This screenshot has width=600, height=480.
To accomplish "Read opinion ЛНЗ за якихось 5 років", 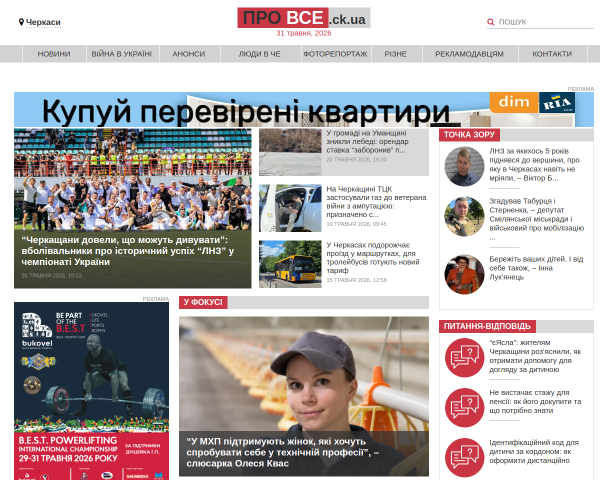I will point(534,165).
